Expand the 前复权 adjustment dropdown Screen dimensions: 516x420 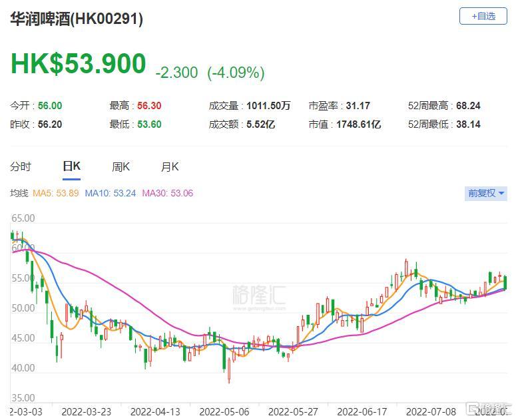coord(486,193)
